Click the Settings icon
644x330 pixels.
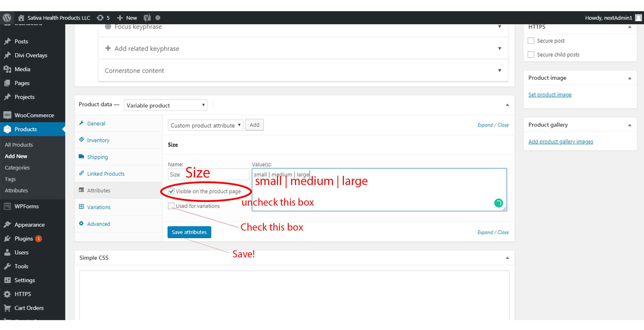[7, 280]
